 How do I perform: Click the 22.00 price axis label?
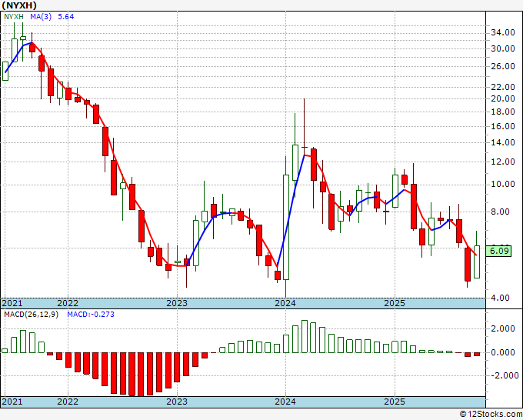click(x=503, y=87)
